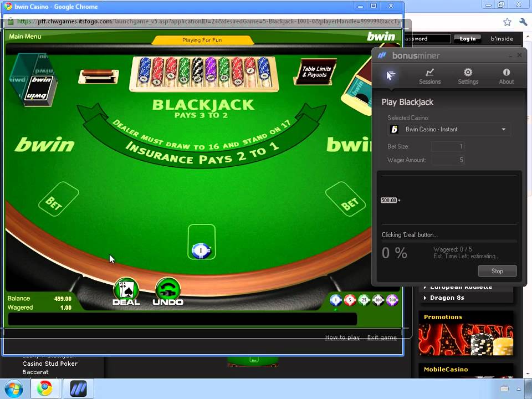Click the placed 1 chip on center spot
The height and width of the screenshot is (399, 532).
(x=201, y=250)
